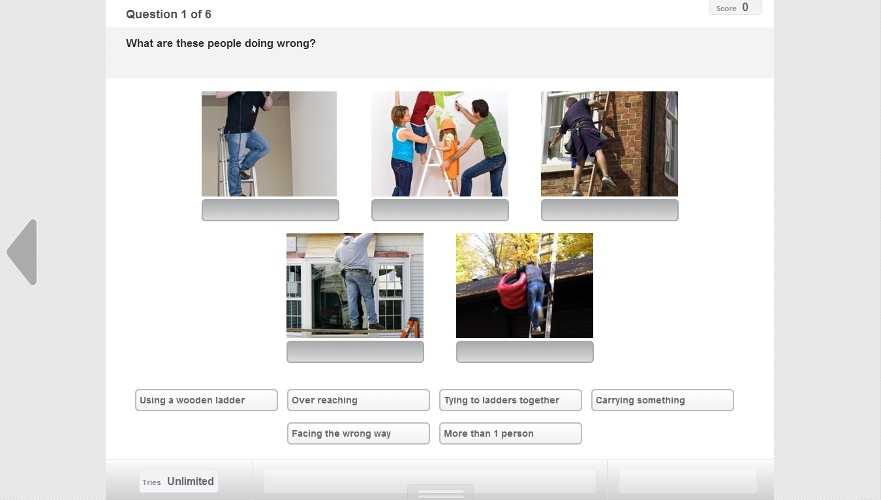The height and width of the screenshot is (500, 881).
Task: Click photo of man standing on porch roof
Action: (x=355, y=285)
